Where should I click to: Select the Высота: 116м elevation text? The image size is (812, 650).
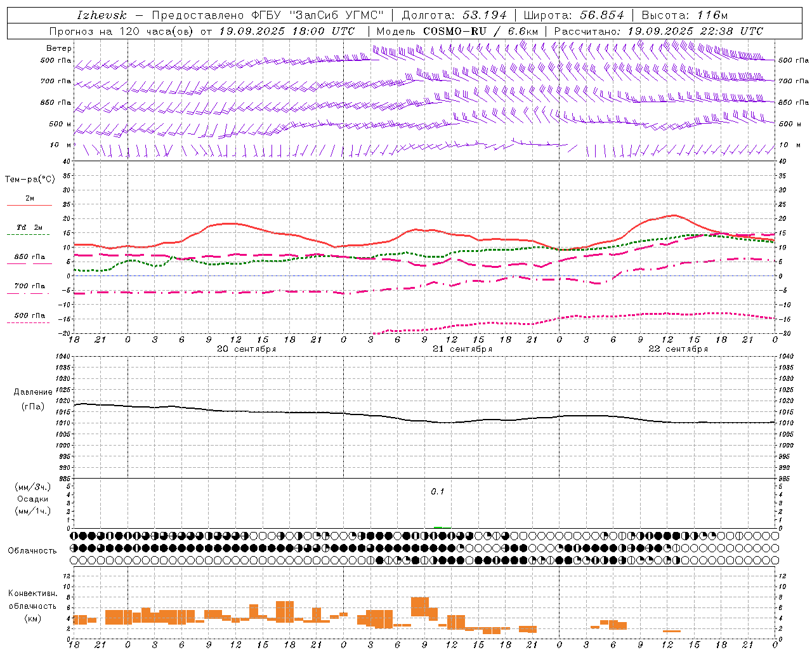684,15
